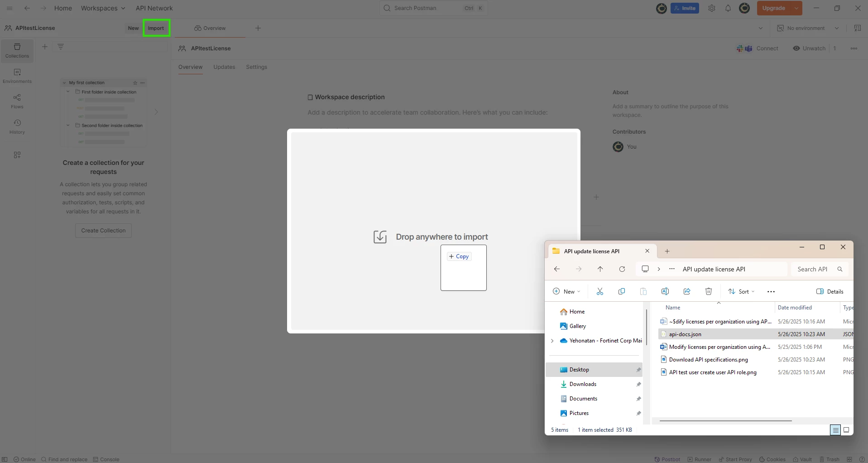Open the configure sidebar apps icon
Viewport: 868px width, 463px height.
coord(17,155)
